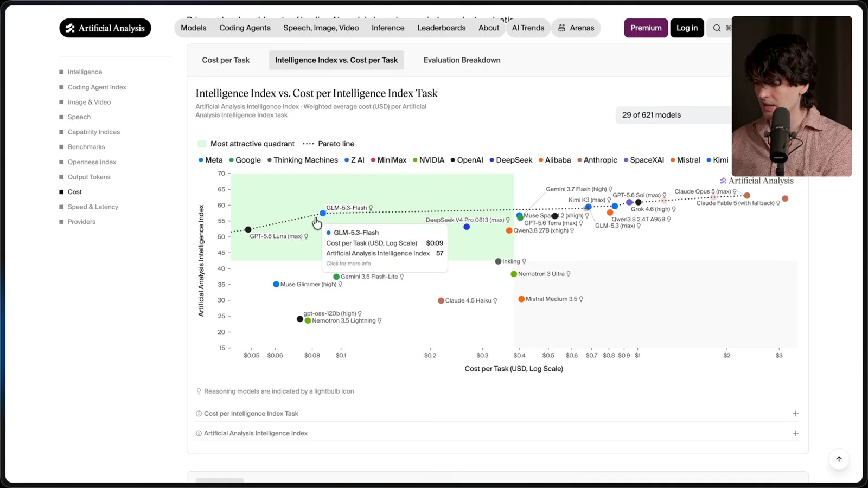Screen dimensions: 868x488
Task: Open the Inference menu
Action: point(388,28)
